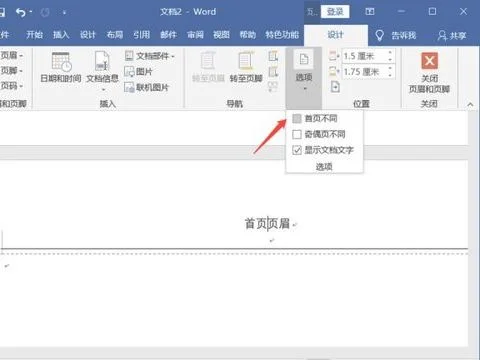Click the 文档信息 document info icon
Screen dimensions: 480x360
pyautogui.click(x=102, y=61)
